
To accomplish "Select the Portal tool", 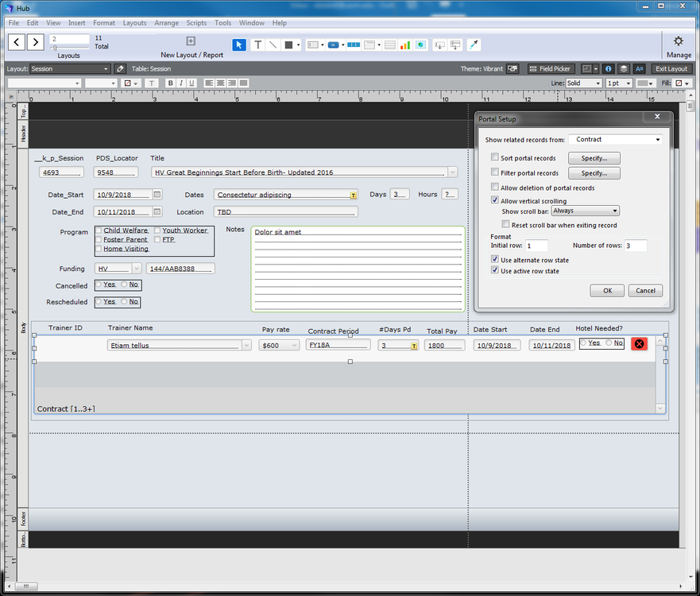I will coord(390,45).
